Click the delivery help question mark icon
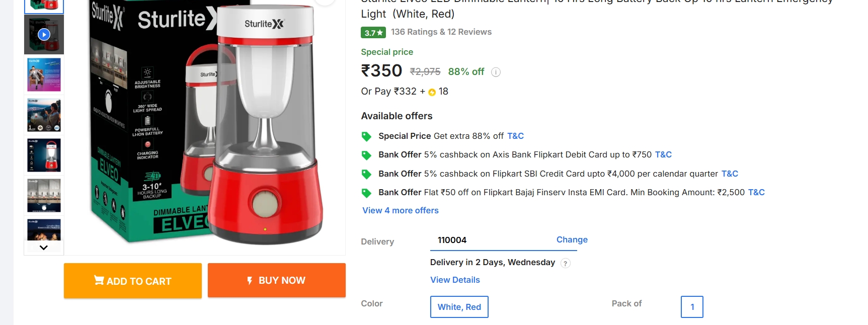The height and width of the screenshot is (325, 868). 565,263
